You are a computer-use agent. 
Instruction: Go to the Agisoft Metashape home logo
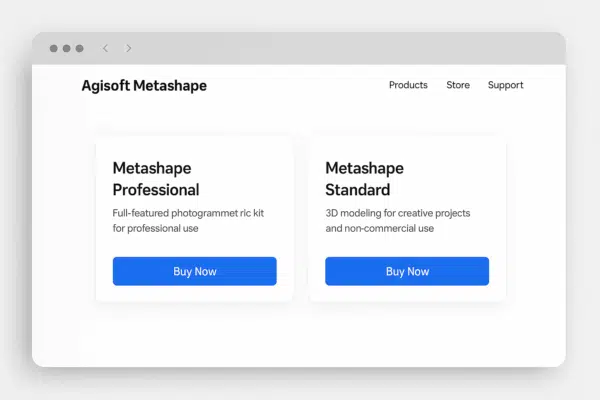(144, 86)
